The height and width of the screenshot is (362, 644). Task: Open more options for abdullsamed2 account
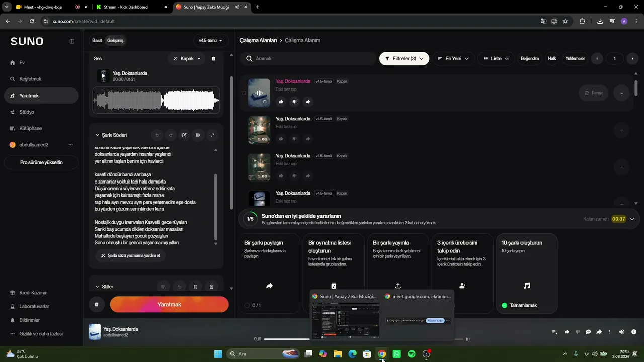(70, 145)
